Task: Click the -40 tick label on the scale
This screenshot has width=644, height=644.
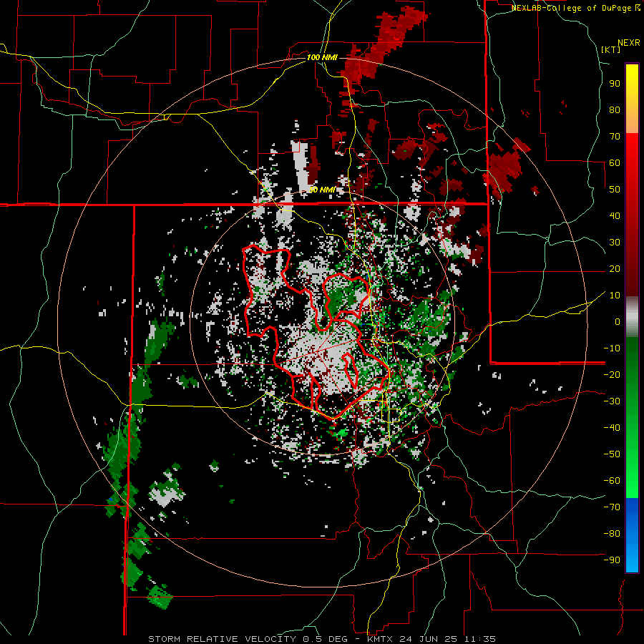Action: 612,428
